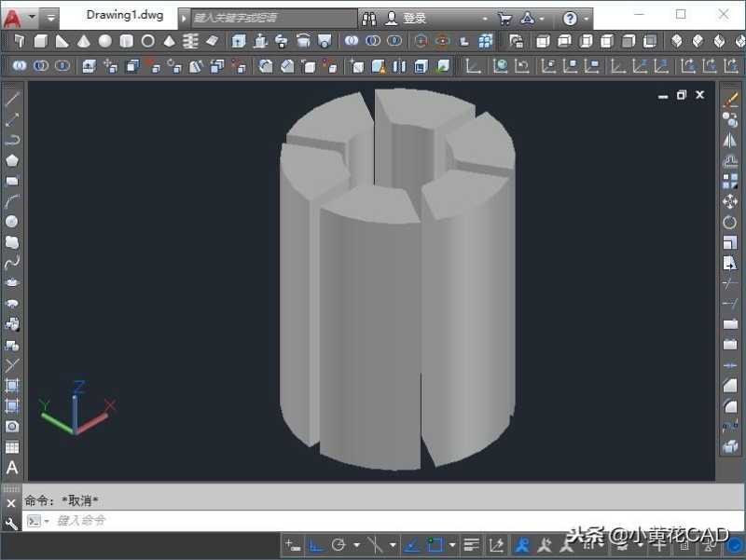The image size is (746, 560).
Task: Choose the Extrude solid tool
Action: click(x=236, y=41)
